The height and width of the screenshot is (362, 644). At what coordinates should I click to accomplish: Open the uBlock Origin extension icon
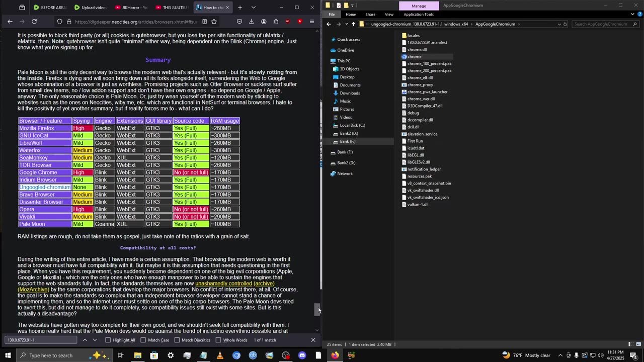point(288,22)
